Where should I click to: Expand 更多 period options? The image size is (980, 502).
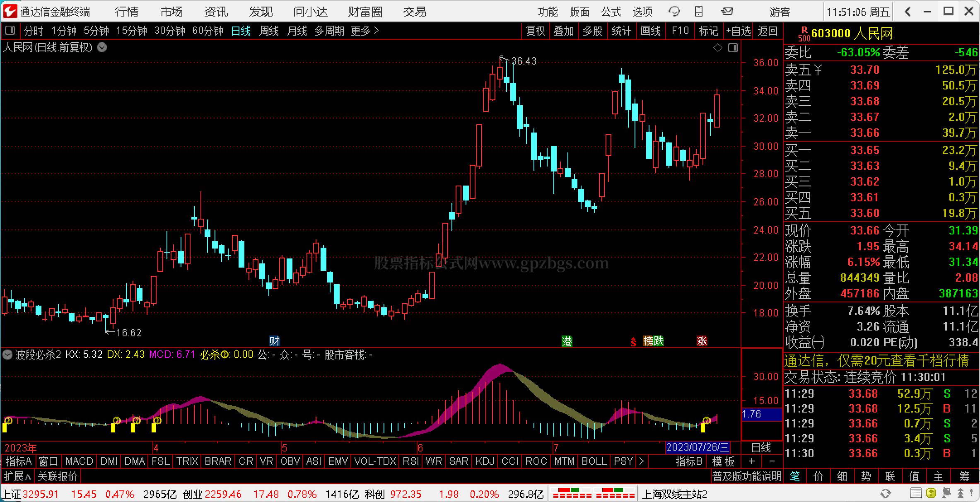[364, 31]
